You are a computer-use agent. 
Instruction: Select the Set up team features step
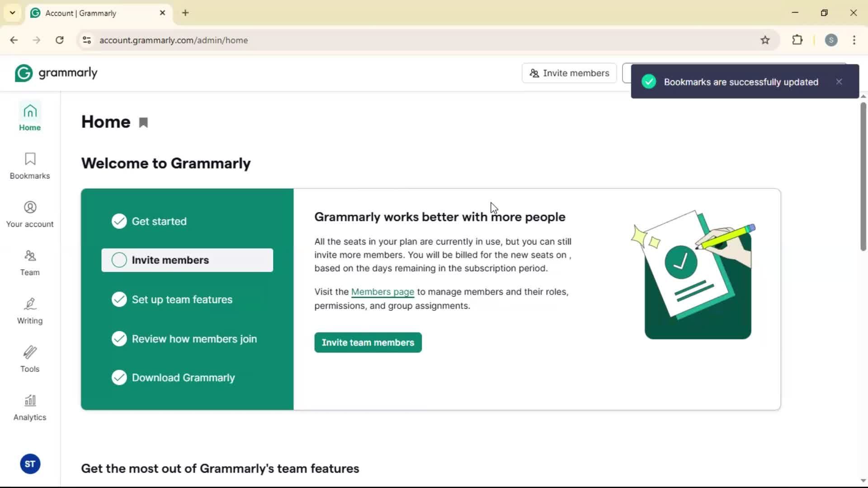(182, 300)
